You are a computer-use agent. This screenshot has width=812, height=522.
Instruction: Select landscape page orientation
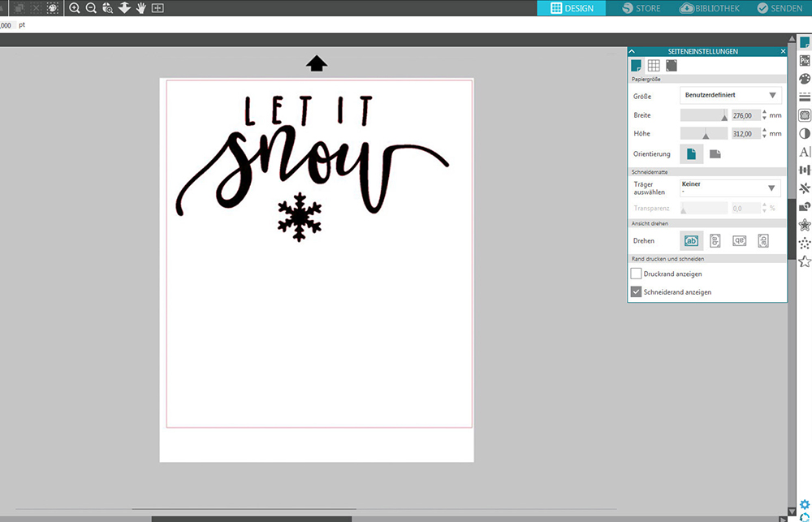(x=715, y=153)
